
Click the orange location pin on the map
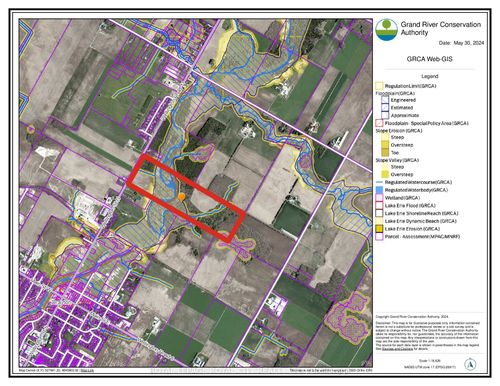(x=182, y=197)
